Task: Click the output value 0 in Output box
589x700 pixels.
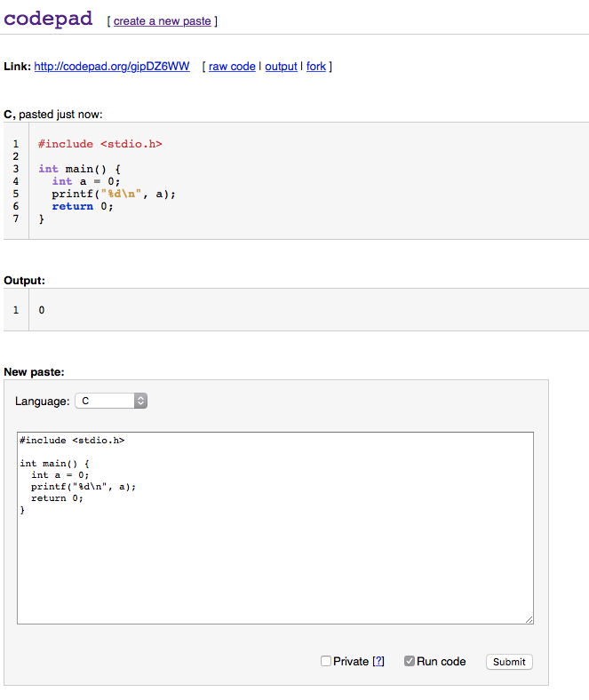Action: (42, 310)
